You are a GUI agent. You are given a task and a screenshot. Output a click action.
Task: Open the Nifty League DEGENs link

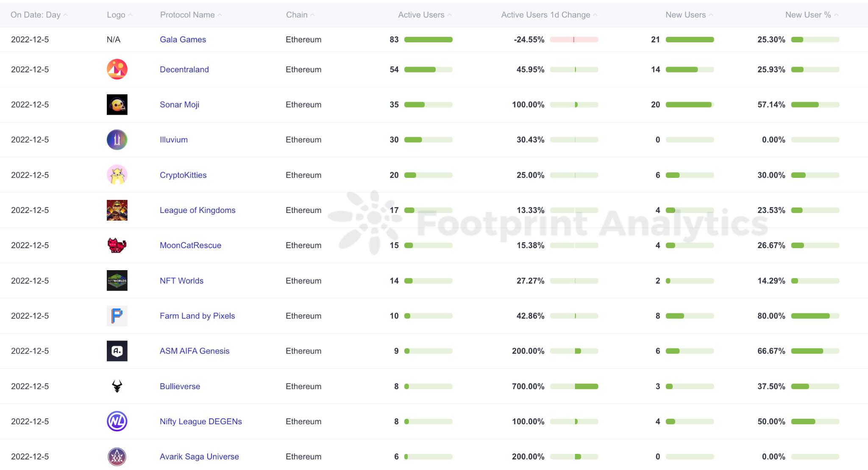coord(201,421)
